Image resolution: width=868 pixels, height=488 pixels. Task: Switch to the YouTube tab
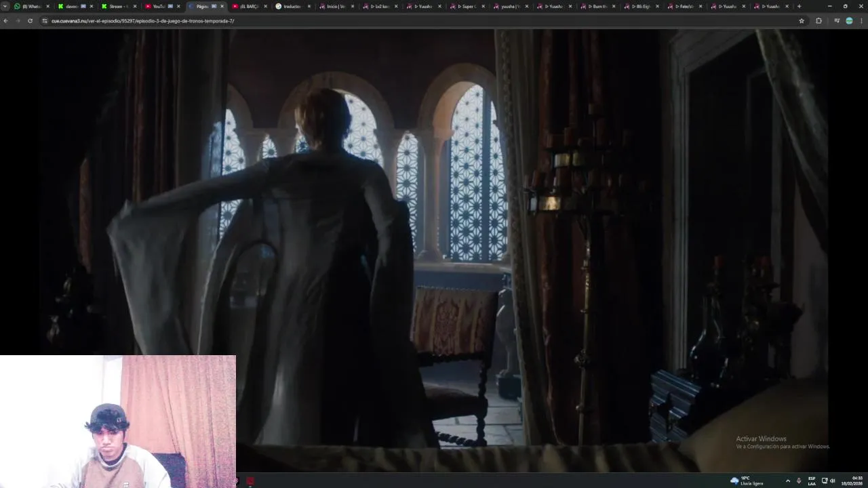[161, 6]
